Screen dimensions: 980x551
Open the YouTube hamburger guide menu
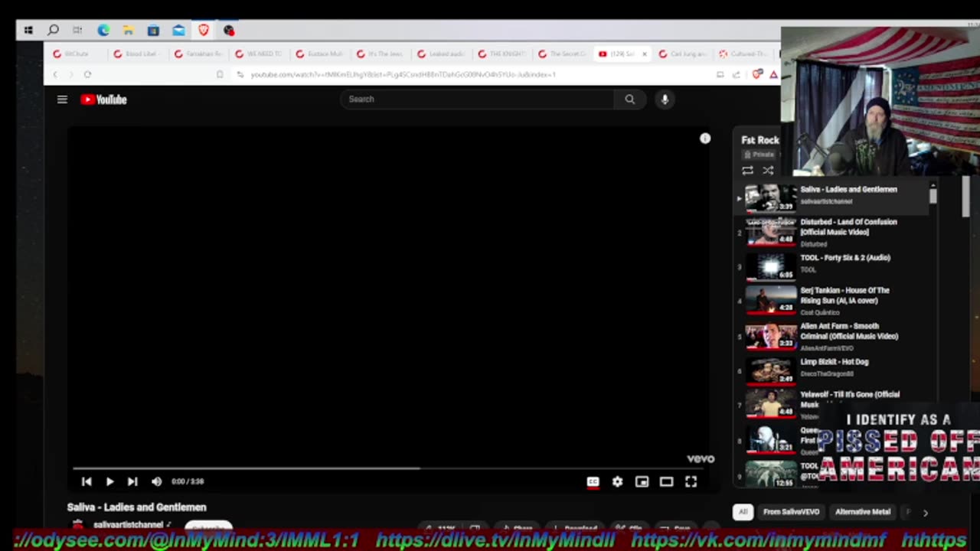62,99
